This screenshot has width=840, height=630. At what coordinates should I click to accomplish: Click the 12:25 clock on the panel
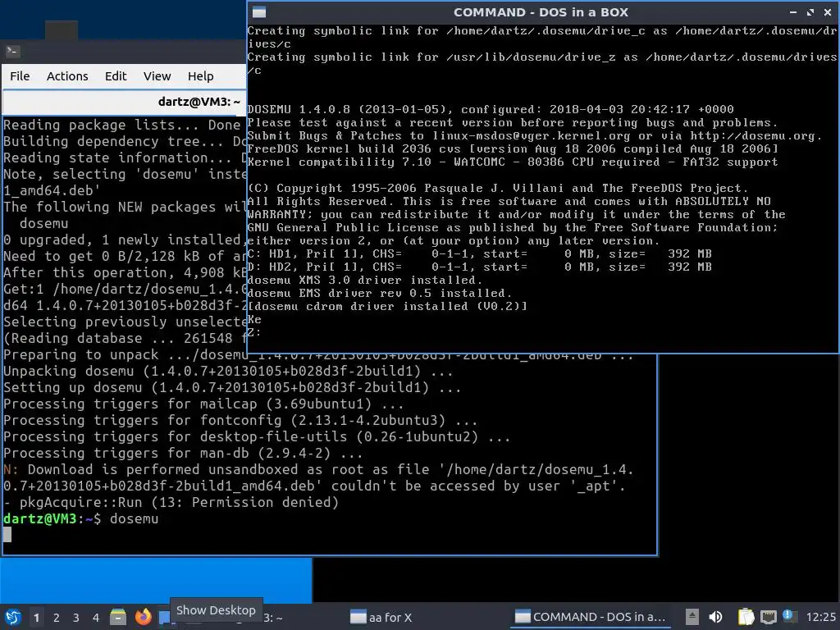(x=820, y=617)
